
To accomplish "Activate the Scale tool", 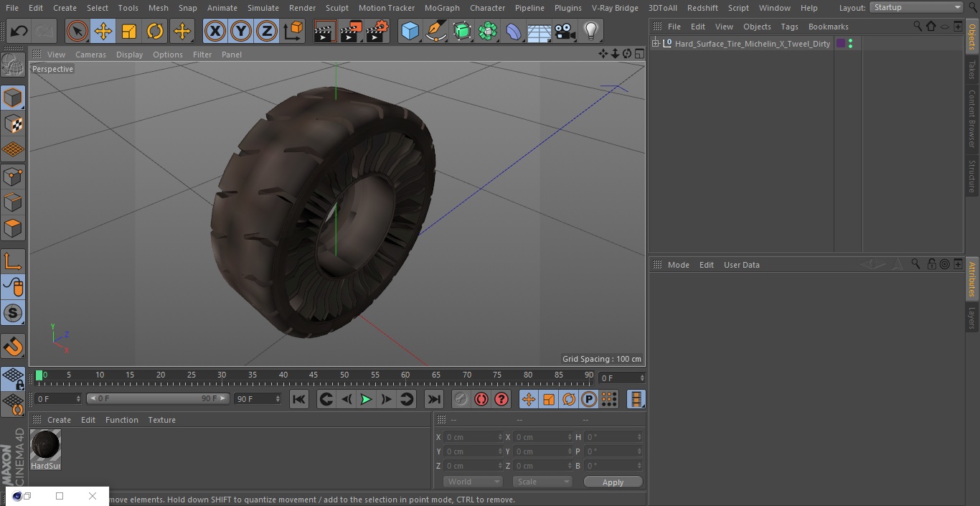I will pos(129,31).
